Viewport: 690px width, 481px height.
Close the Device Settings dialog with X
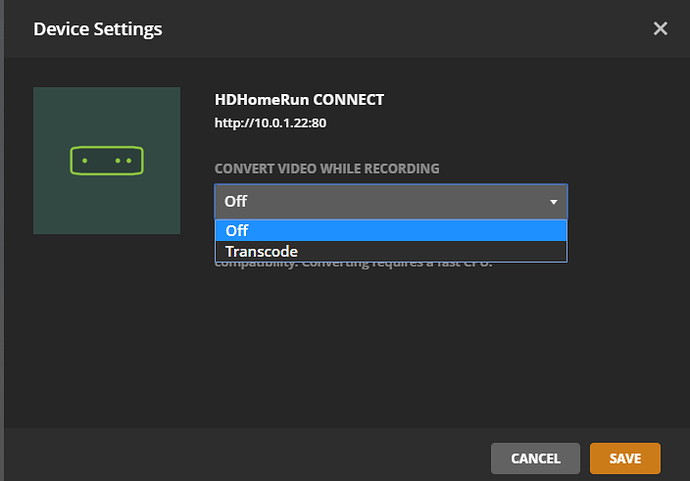tap(660, 29)
